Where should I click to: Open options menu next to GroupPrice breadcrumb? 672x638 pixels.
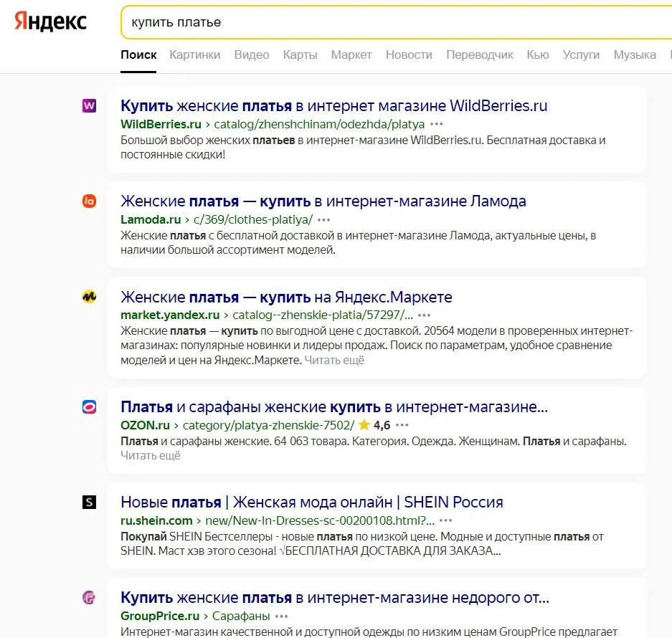click(281, 616)
